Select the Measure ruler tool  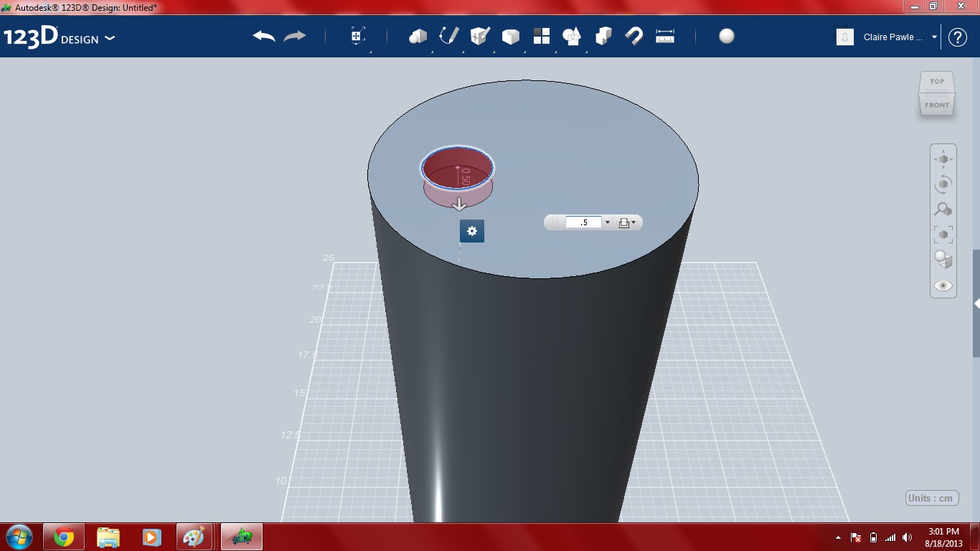[665, 37]
